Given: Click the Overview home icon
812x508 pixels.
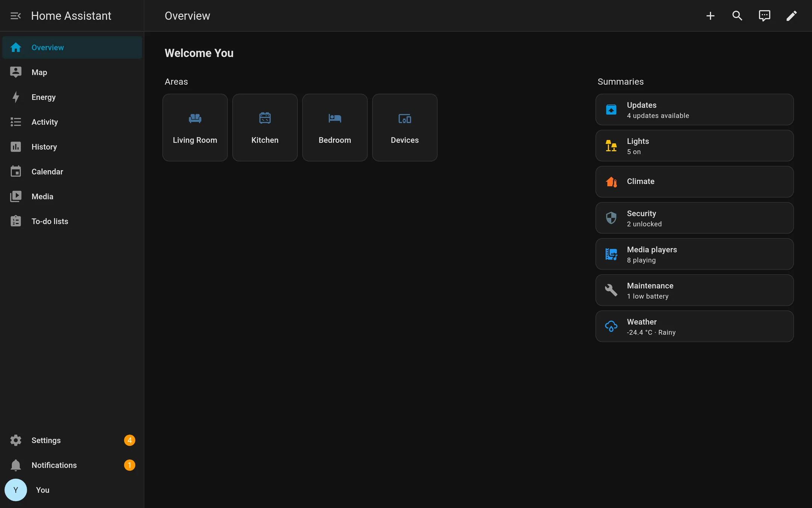Looking at the screenshot, I should pyautogui.click(x=15, y=47).
